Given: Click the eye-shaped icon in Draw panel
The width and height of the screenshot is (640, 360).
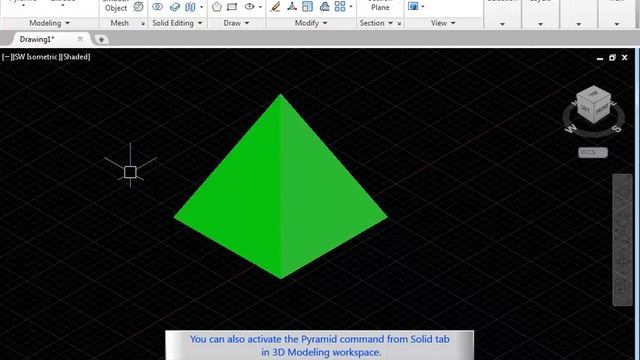Looking at the screenshot, I should (249, 7).
